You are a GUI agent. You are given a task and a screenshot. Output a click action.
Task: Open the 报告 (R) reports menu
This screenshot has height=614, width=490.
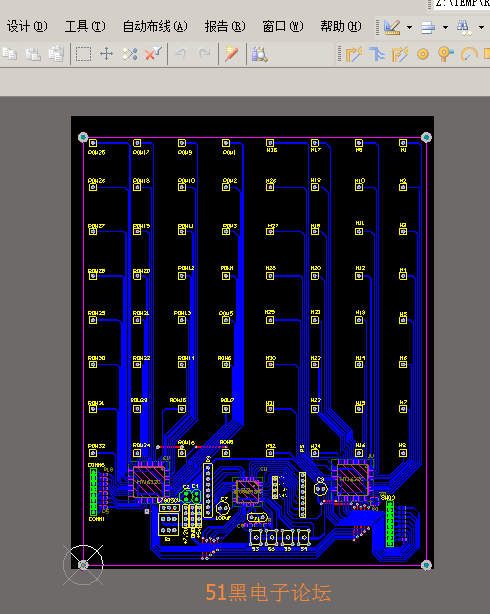coord(225,26)
